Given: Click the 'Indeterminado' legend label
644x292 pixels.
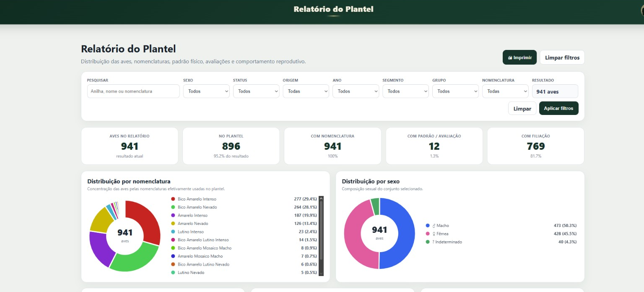Looking at the screenshot, I should [x=449, y=242].
